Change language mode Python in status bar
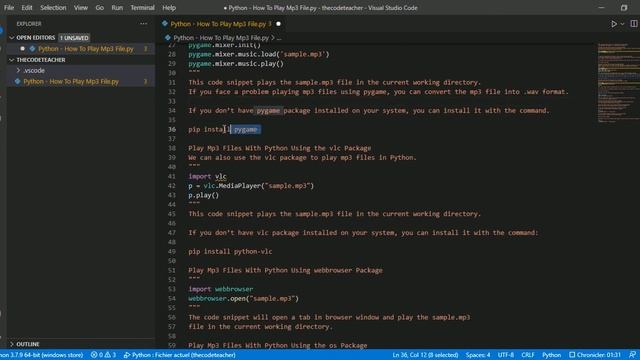The image size is (640, 360). click(x=551, y=355)
